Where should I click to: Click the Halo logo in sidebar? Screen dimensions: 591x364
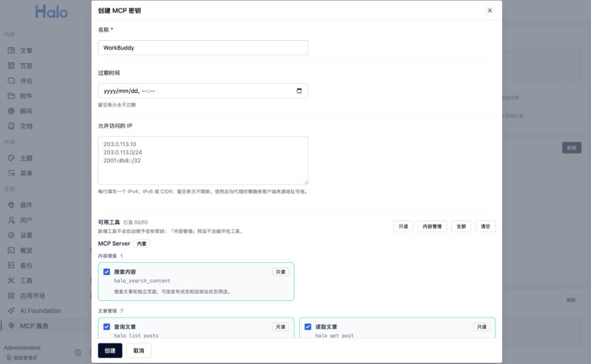(51, 12)
